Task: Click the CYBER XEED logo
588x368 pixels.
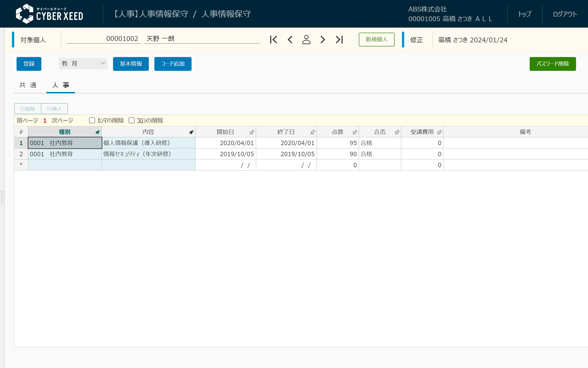Action: pos(49,14)
